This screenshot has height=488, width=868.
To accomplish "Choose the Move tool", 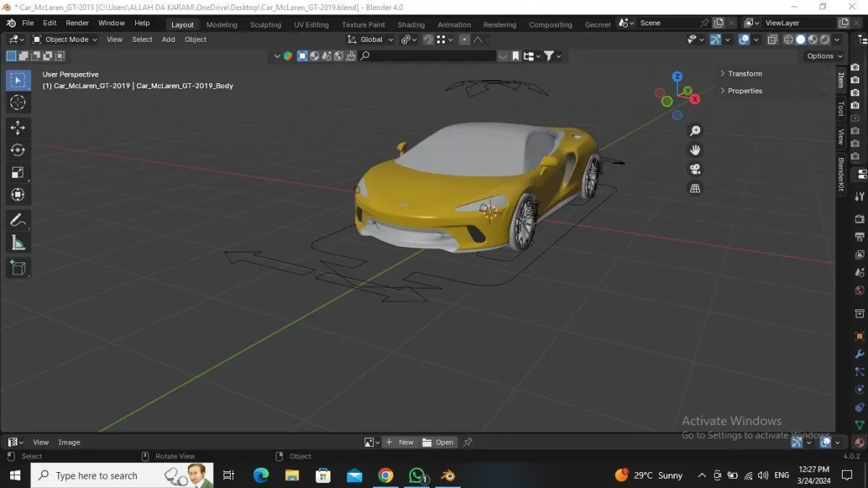I will coord(18,128).
